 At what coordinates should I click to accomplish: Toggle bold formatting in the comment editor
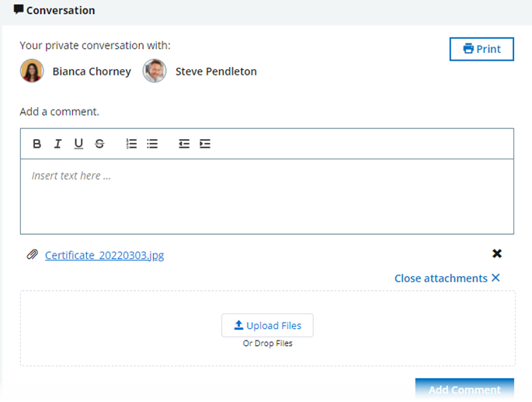click(37, 144)
